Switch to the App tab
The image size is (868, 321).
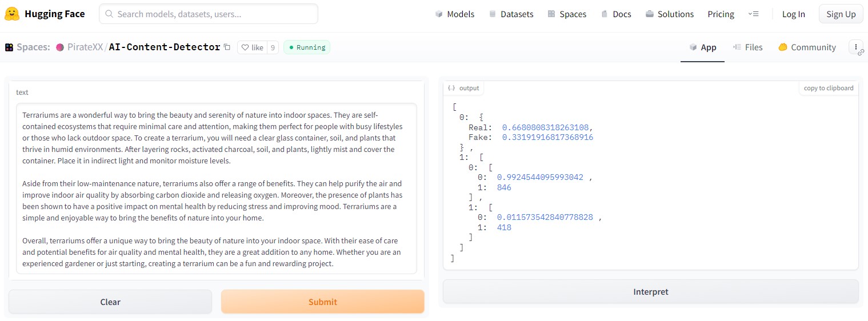point(702,47)
